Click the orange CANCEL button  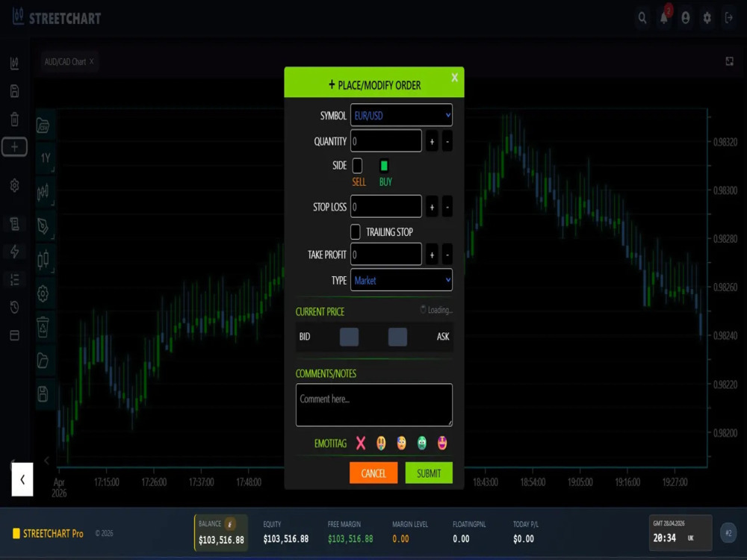[373, 473]
